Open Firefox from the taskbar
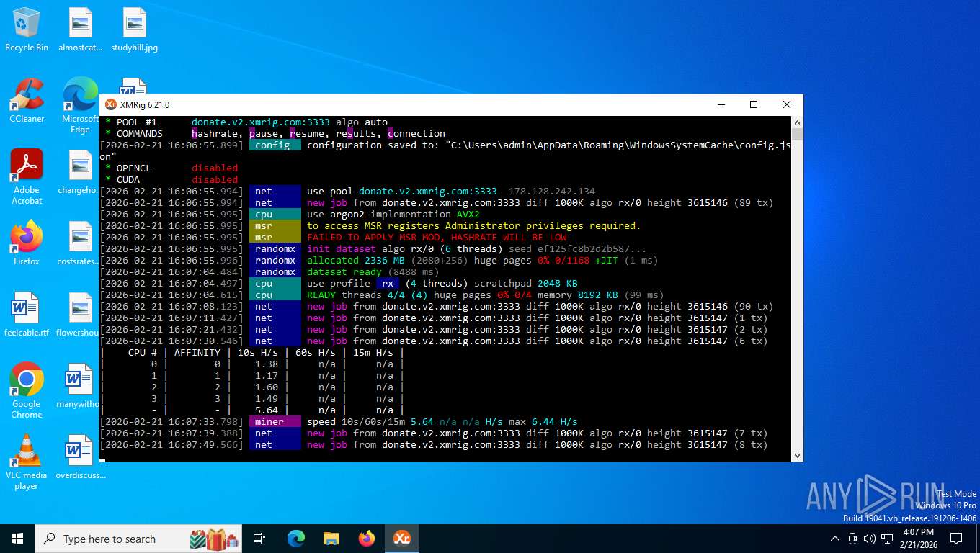Image resolution: width=980 pixels, height=553 pixels. (367, 539)
